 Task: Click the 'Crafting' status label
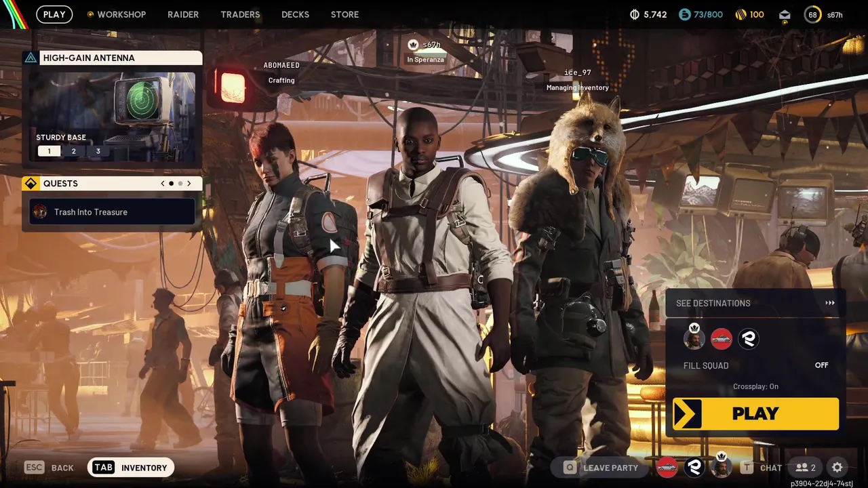(281, 80)
